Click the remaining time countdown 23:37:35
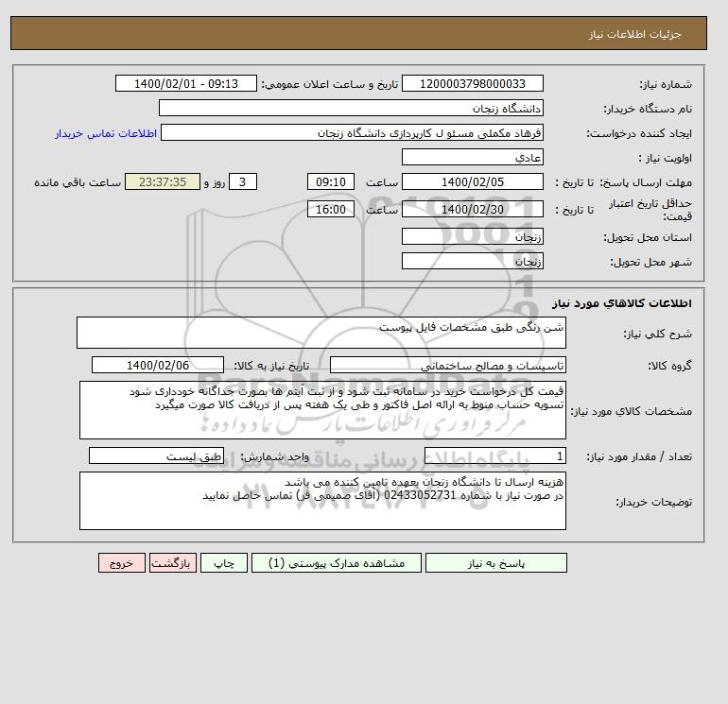Viewport: 728px width, 704px height. [x=163, y=182]
